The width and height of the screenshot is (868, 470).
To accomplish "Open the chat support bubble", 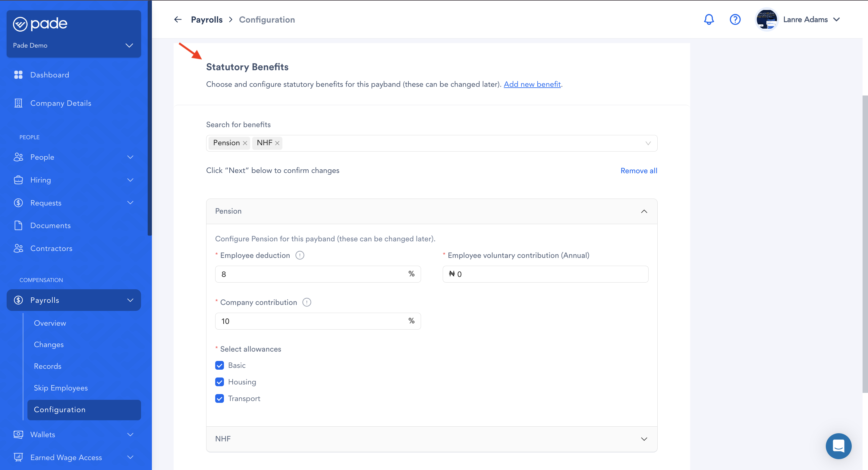I will [x=838, y=446].
